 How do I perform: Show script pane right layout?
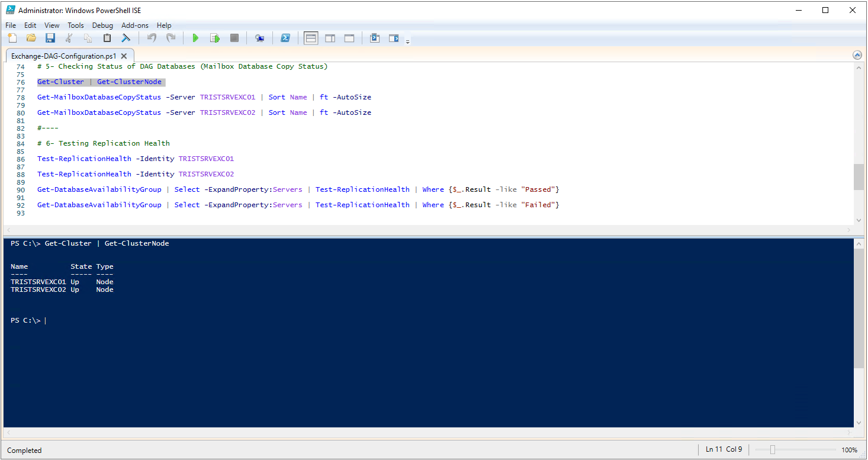(330, 38)
